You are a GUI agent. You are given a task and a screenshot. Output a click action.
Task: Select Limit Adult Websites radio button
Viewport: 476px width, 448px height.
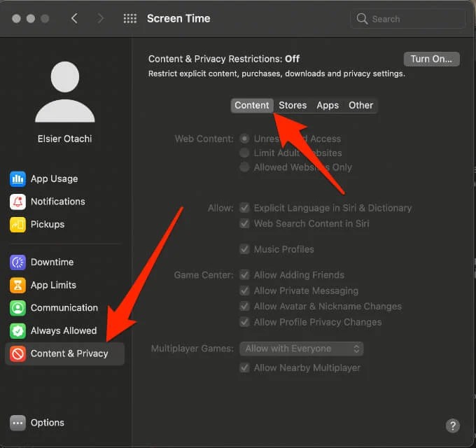click(x=244, y=153)
